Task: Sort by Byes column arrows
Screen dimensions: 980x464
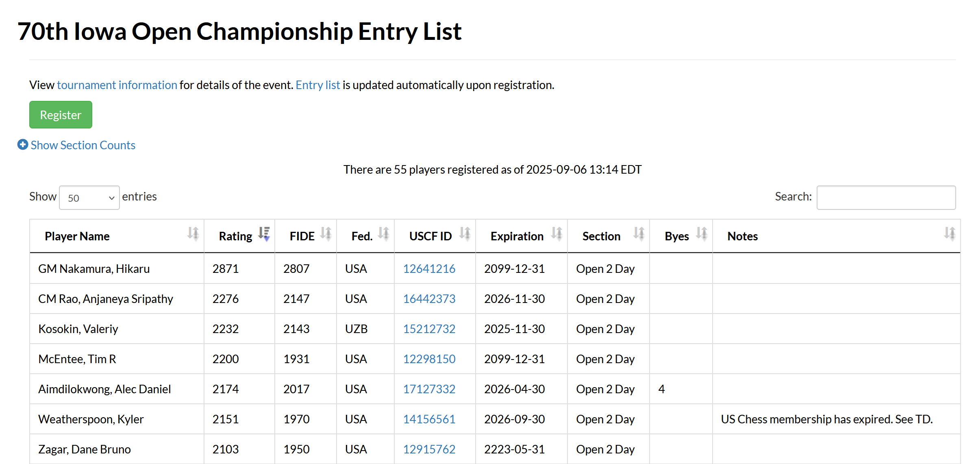Action: point(702,234)
